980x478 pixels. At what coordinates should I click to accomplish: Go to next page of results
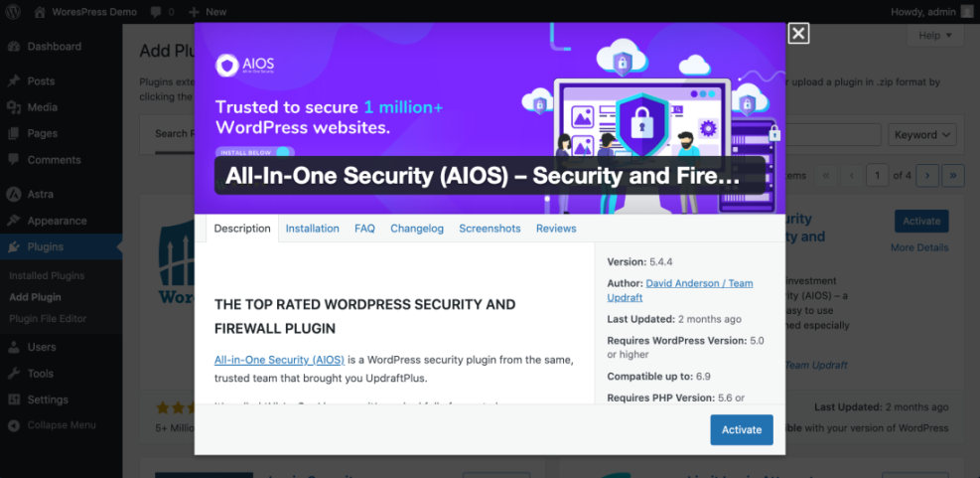926,176
